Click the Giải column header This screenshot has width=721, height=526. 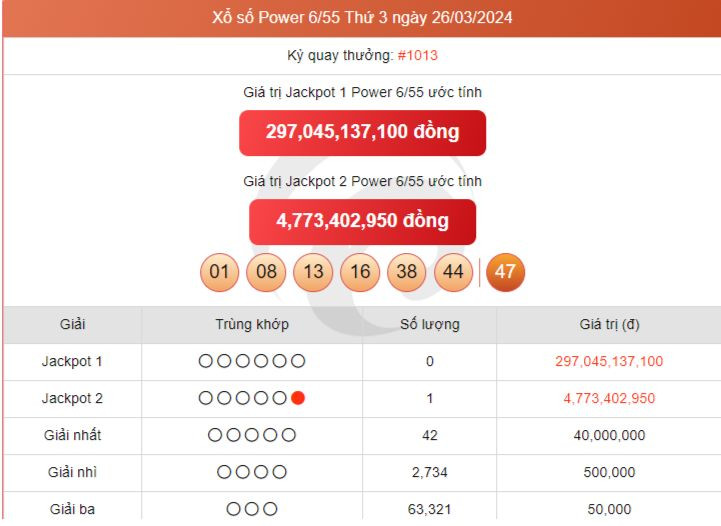(72, 324)
